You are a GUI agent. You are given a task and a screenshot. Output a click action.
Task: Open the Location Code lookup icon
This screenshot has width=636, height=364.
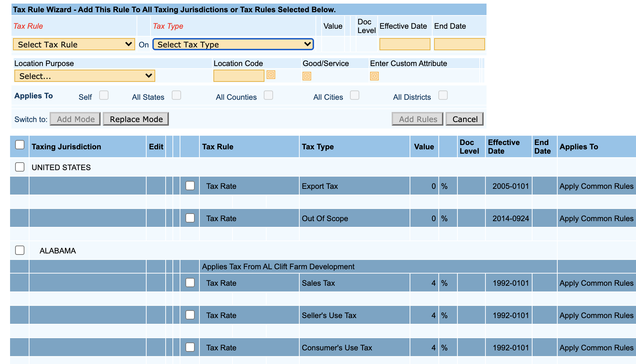coord(271,75)
